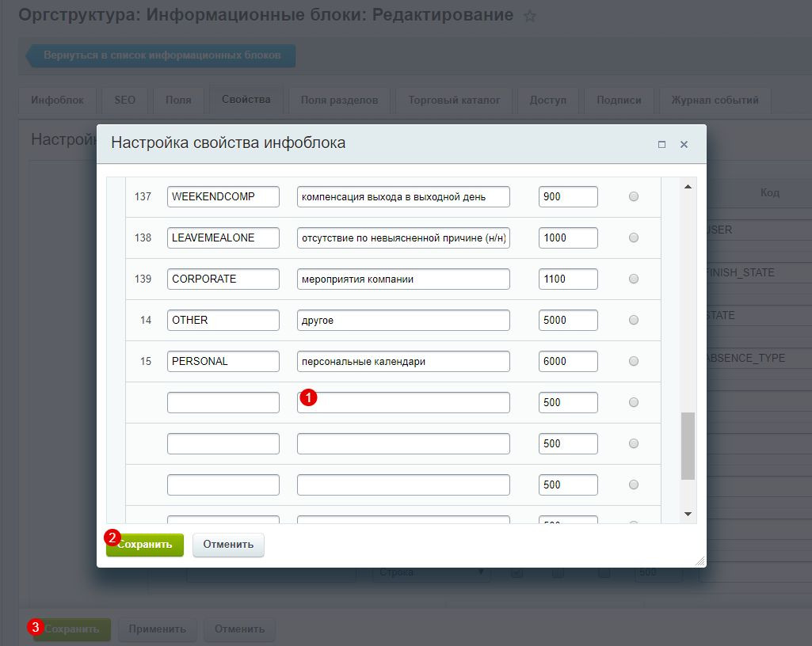This screenshot has width=812, height=646.
Task: Click FINISH_STATE code in background table
Action: tap(741, 273)
